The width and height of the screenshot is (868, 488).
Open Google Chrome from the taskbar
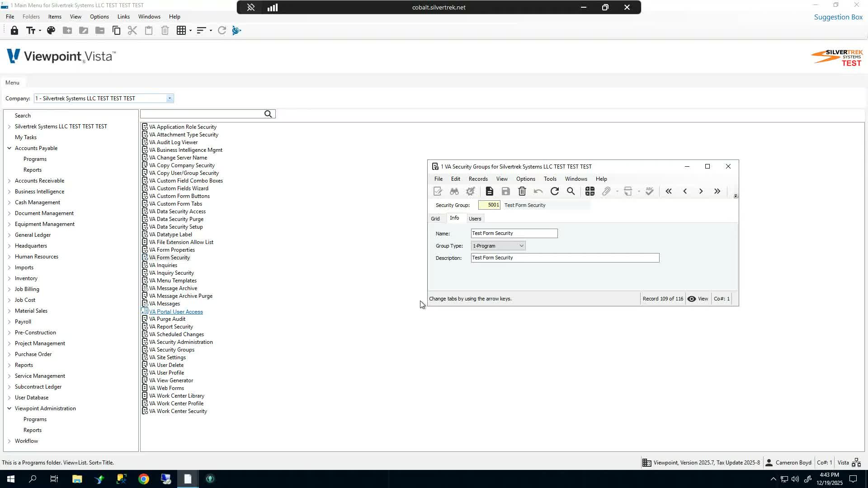(x=144, y=479)
